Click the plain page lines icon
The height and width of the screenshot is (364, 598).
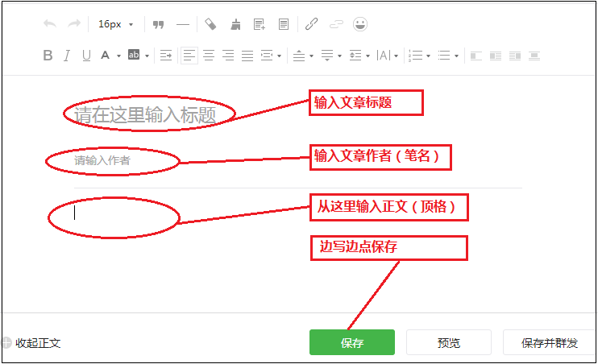click(284, 24)
